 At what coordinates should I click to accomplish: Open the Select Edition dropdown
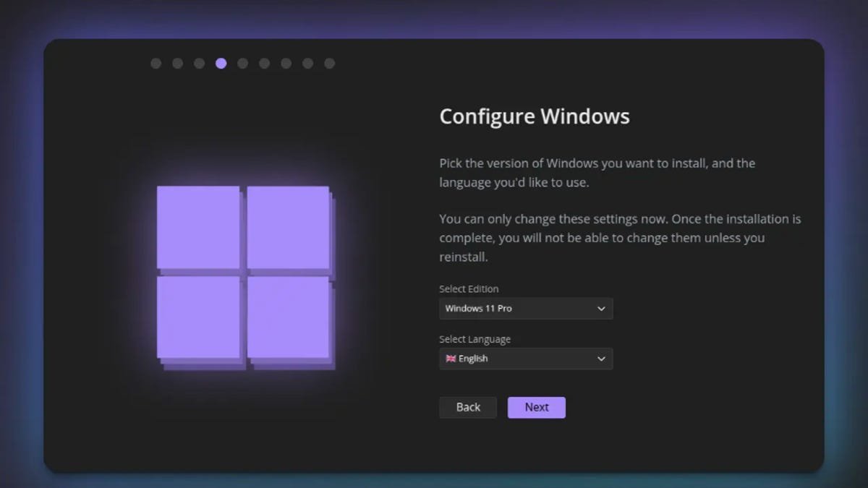click(x=526, y=308)
